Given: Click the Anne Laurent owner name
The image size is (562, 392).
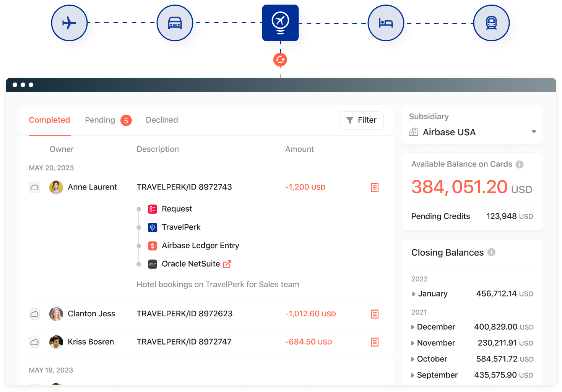Looking at the screenshot, I should (93, 187).
